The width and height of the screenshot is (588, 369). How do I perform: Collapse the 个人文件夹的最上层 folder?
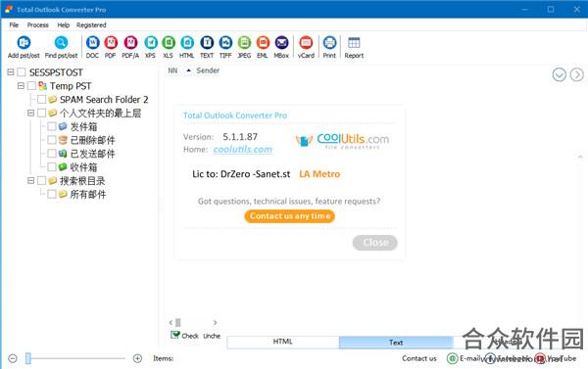(31, 114)
